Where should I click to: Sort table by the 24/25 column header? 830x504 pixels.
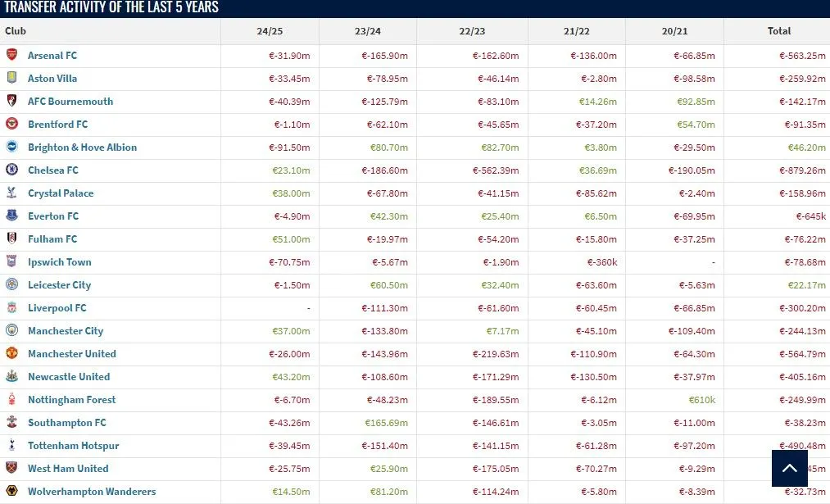pos(269,31)
